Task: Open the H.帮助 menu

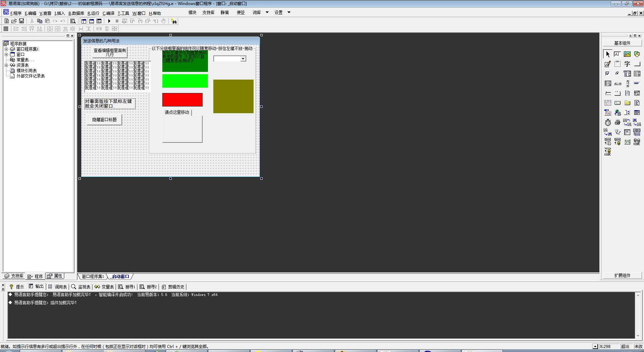Action: 155,13
